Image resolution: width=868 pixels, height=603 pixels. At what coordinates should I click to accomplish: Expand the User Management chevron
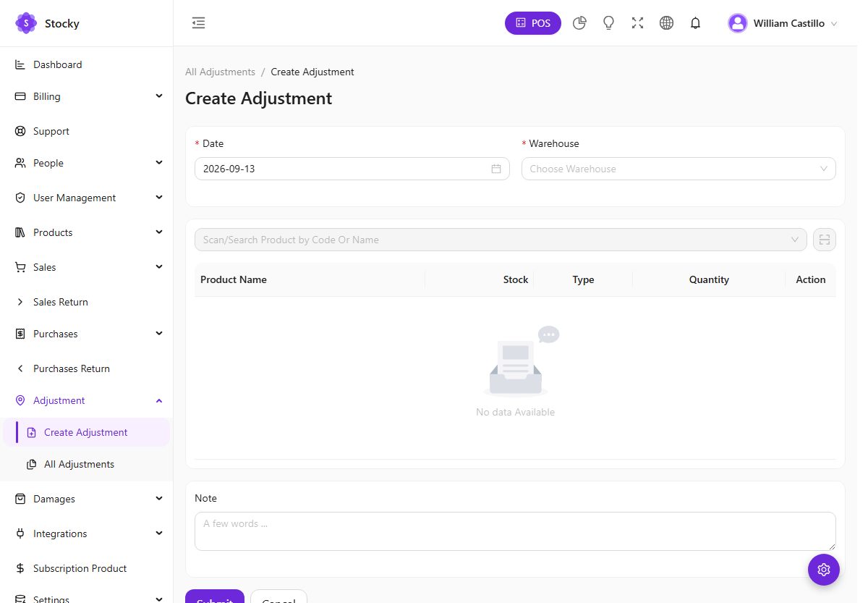pos(159,198)
